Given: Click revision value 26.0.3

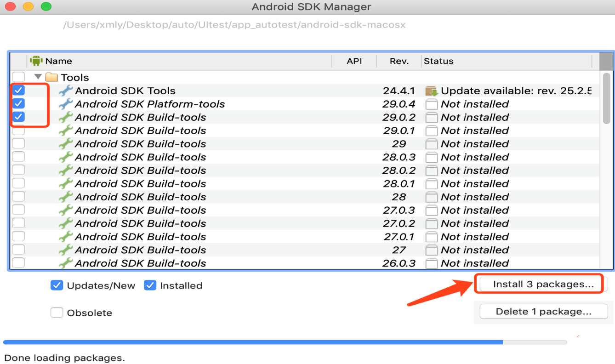Looking at the screenshot, I should 399,263.
